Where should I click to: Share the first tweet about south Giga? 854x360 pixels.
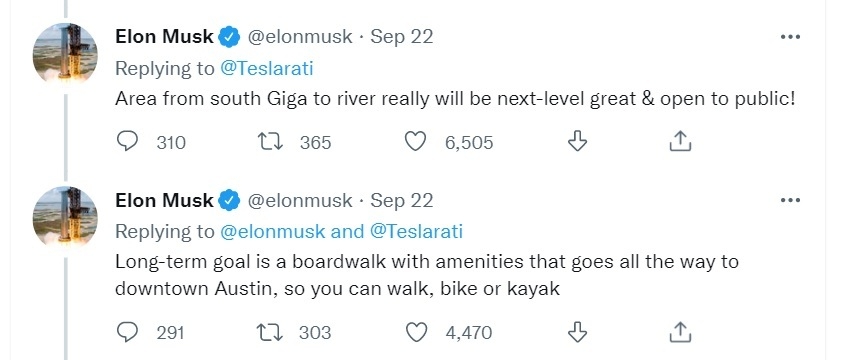[x=680, y=141]
